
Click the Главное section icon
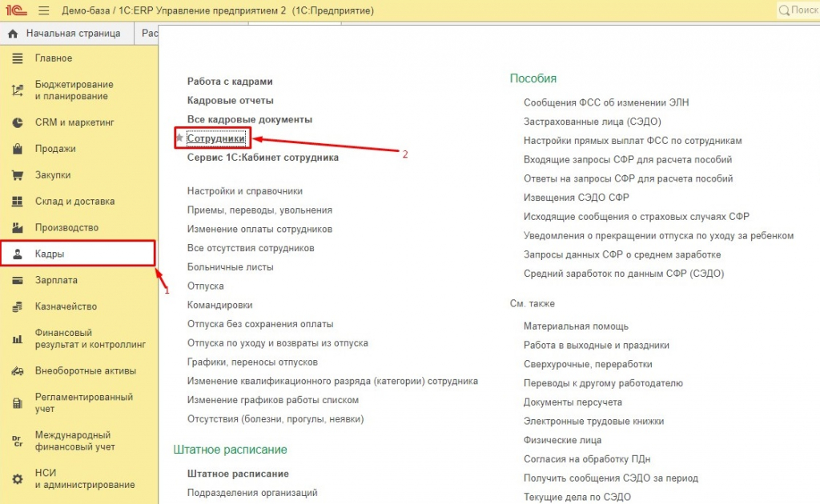(18, 58)
